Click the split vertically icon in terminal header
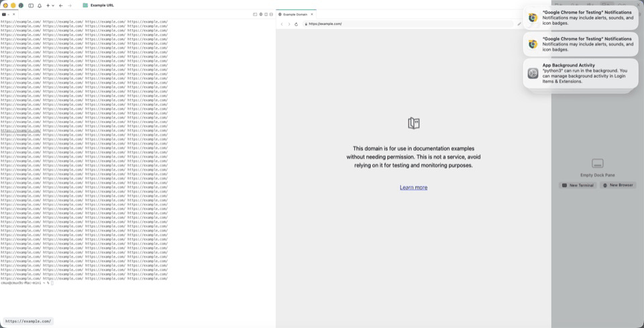Image resolution: width=644 pixels, height=328 pixels. coord(266,14)
